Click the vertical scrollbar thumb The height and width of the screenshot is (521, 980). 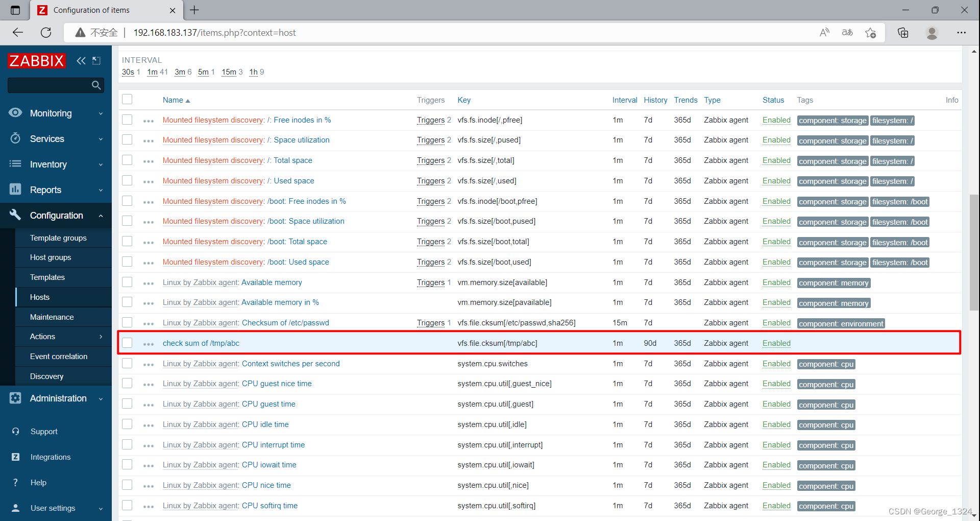click(x=974, y=252)
